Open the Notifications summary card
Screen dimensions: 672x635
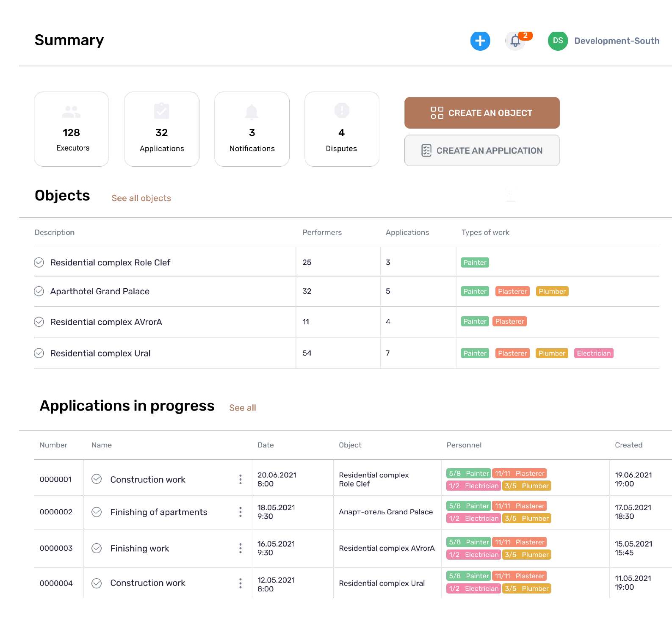click(252, 129)
